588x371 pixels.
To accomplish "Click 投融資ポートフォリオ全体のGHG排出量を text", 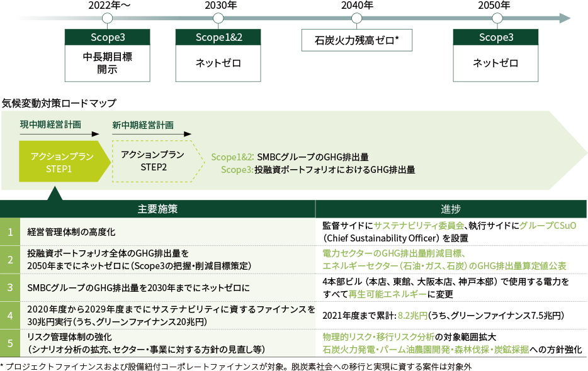I will 108,253.
